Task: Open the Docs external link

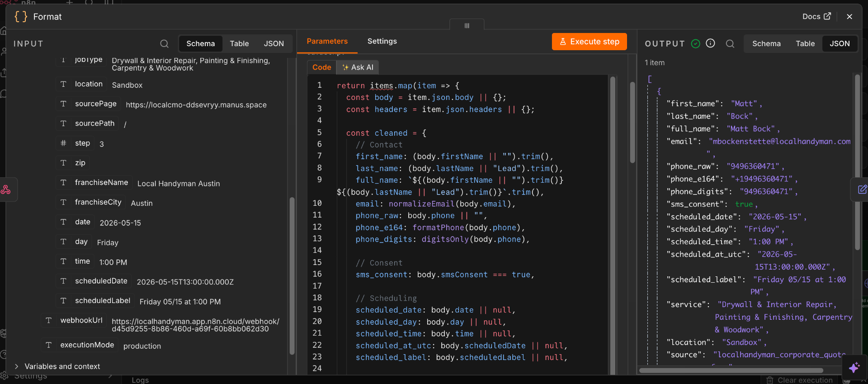Action: click(816, 16)
